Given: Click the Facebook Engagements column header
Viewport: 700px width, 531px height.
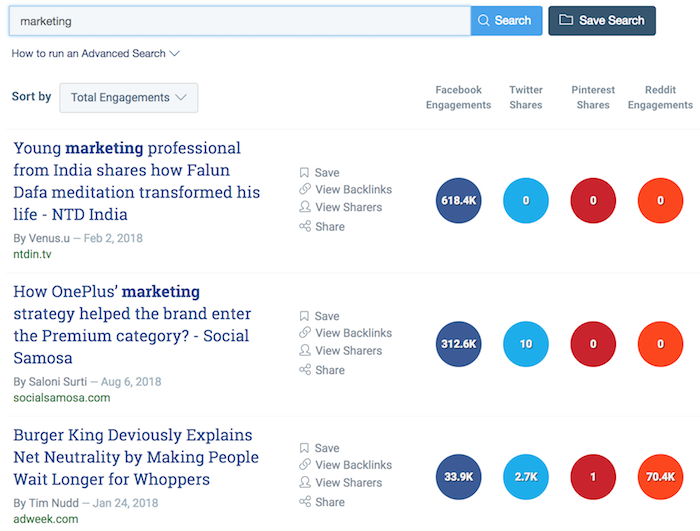Looking at the screenshot, I should (x=458, y=97).
